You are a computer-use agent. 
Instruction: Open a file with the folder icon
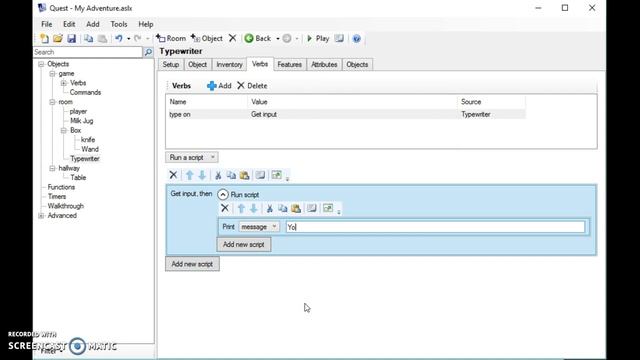point(58,38)
